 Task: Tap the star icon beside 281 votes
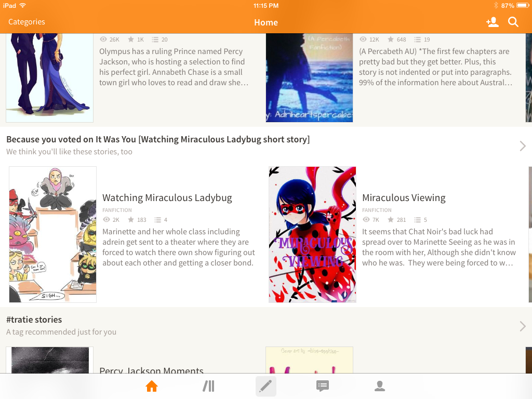391,220
